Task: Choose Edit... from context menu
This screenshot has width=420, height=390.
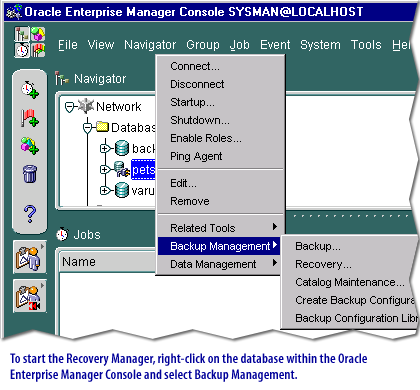Action: click(x=220, y=183)
